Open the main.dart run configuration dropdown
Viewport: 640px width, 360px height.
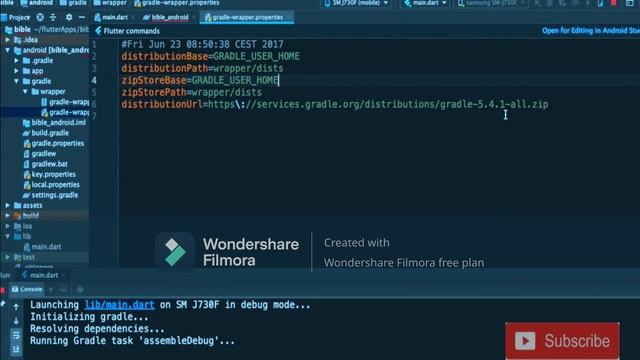click(x=425, y=3)
